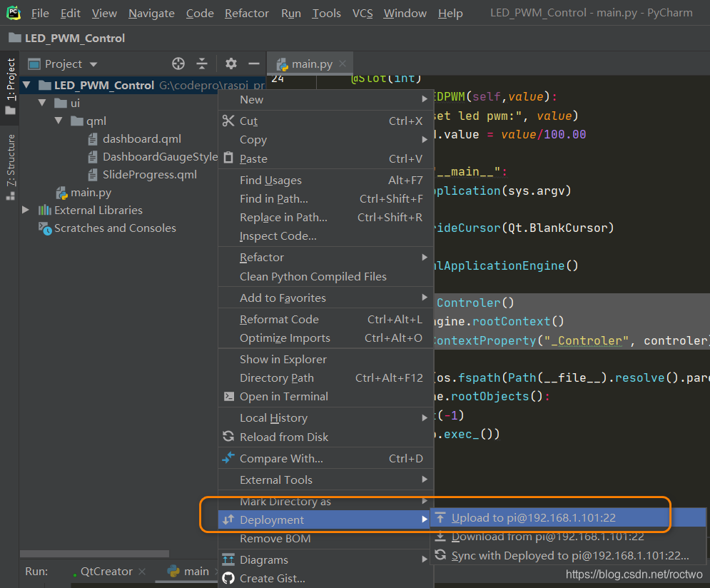The height and width of the screenshot is (588, 710).
Task: Open the Tools menu
Action: pos(326,13)
